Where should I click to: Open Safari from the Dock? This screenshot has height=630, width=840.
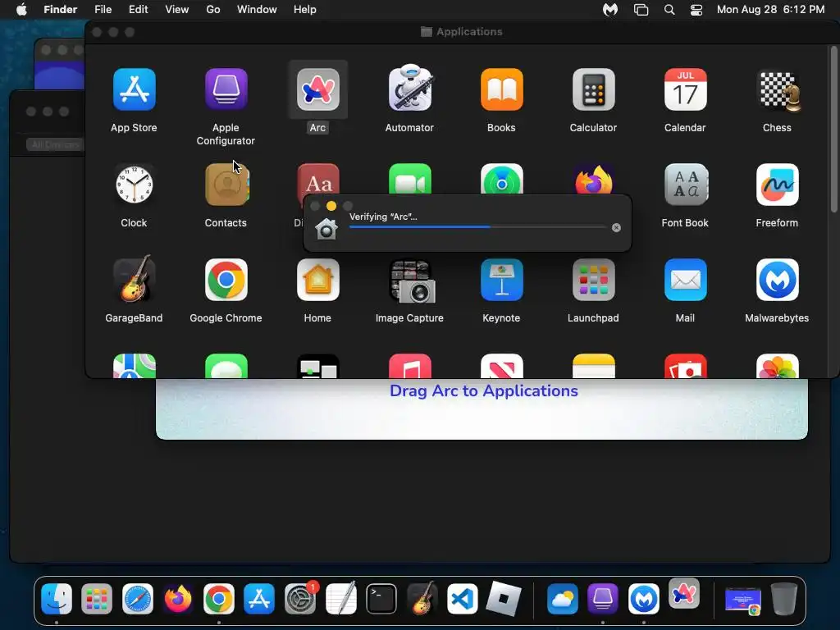[x=138, y=598]
